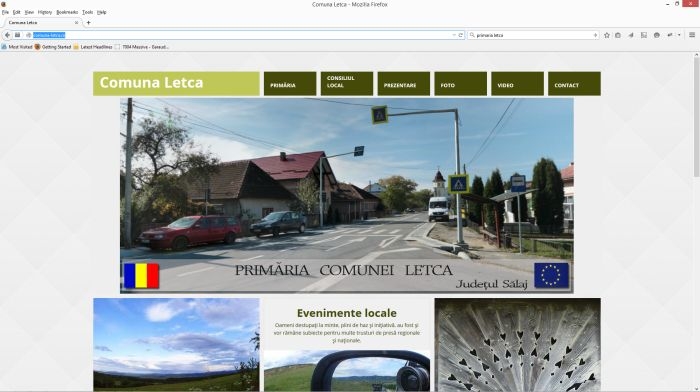Open the View menu
The height and width of the screenshot is (392, 700).
pos(29,12)
